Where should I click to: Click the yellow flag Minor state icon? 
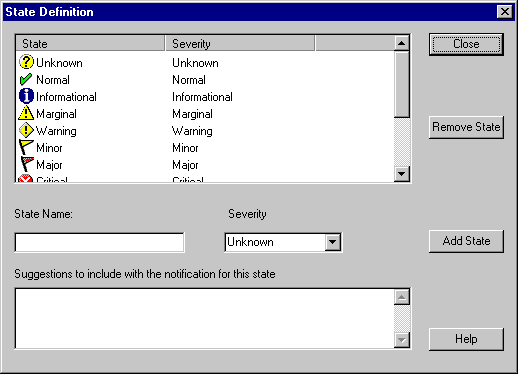[x=26, y=147]
